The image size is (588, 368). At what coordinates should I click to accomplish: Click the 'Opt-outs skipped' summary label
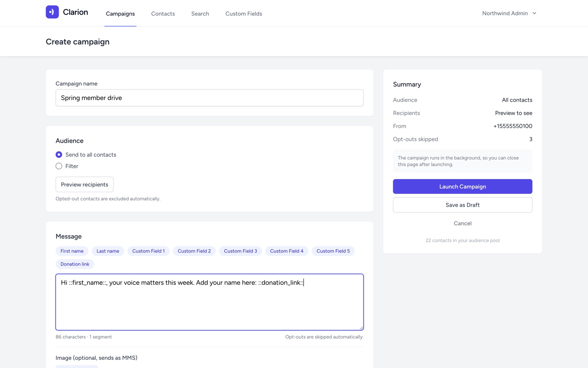416,139
